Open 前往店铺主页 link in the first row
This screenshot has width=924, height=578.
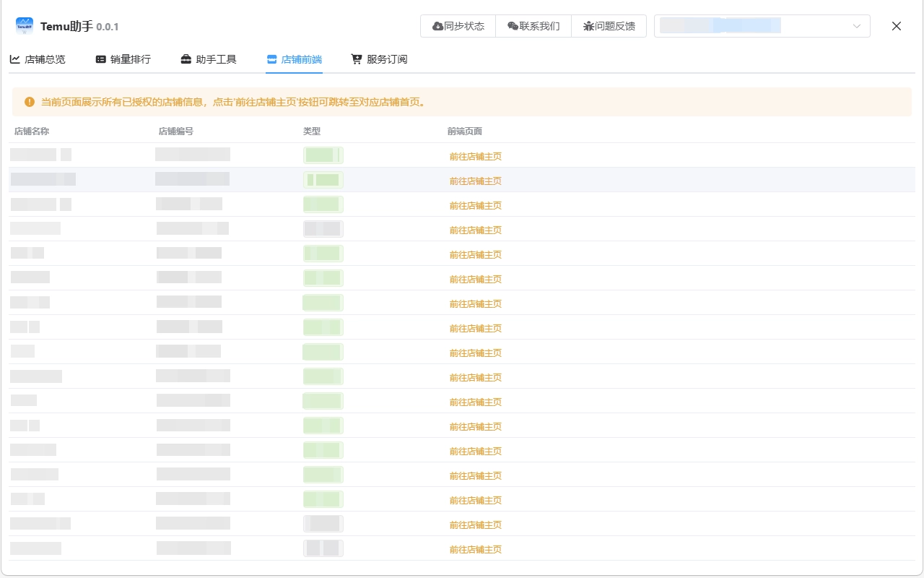(475, 156)
